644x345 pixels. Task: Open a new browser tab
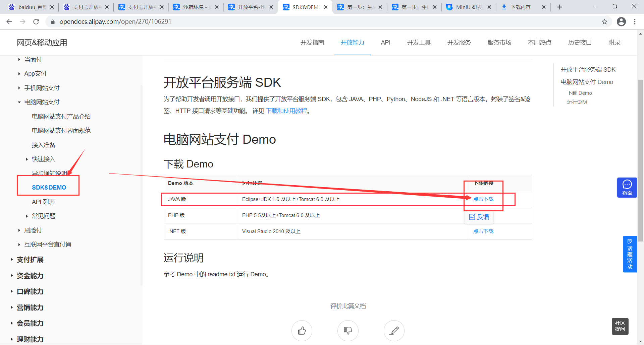(559, 7)
